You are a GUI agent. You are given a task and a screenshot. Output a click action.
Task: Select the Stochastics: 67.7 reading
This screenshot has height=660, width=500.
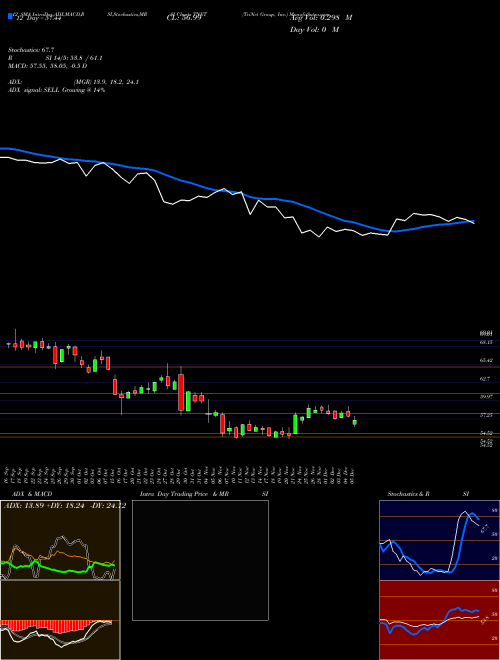click(31, 50)
